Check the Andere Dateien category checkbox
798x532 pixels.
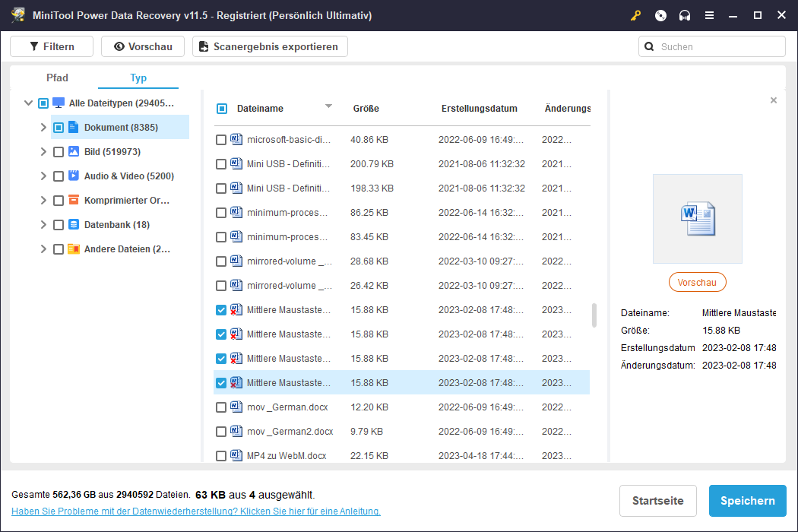pos(59,249)
